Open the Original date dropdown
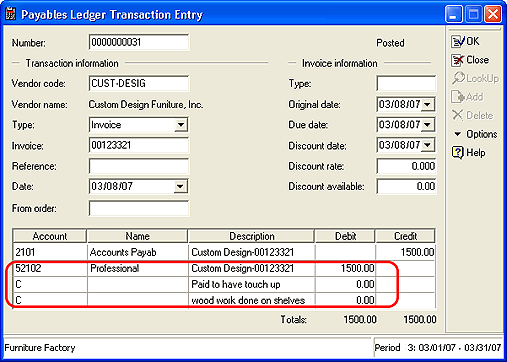 pyautogui.click(x=428, y=105)
